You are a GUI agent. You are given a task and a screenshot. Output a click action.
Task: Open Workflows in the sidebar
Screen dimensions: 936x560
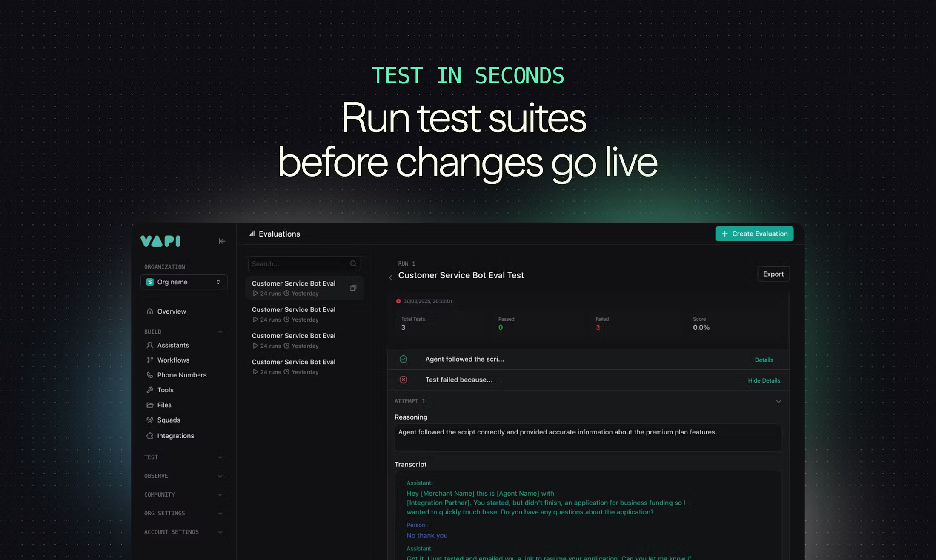(x=173, y=360)
